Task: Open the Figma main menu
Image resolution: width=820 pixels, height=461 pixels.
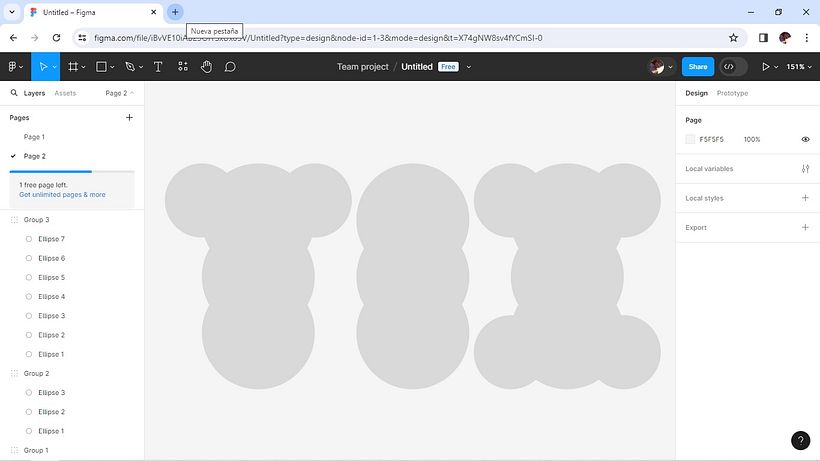Action: [15, 66]
